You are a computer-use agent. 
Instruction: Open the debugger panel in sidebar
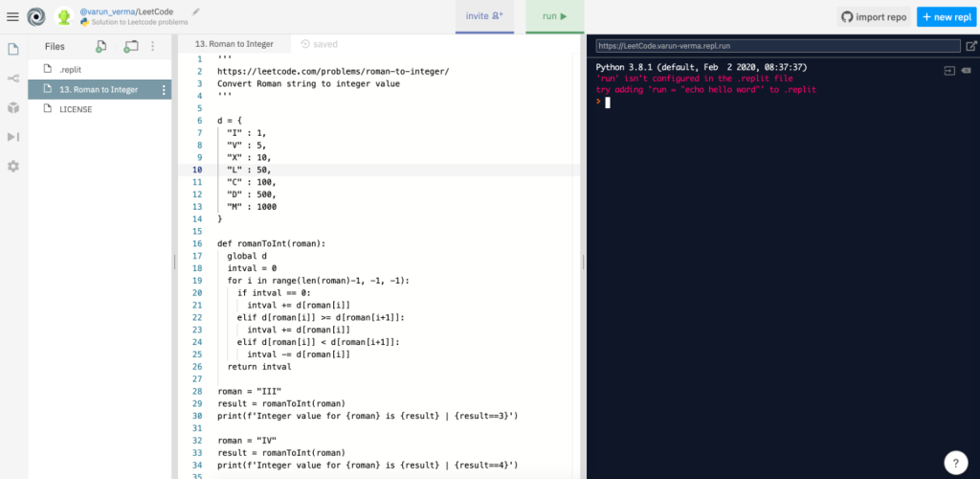pyautogui.click(x=13, y=137)
